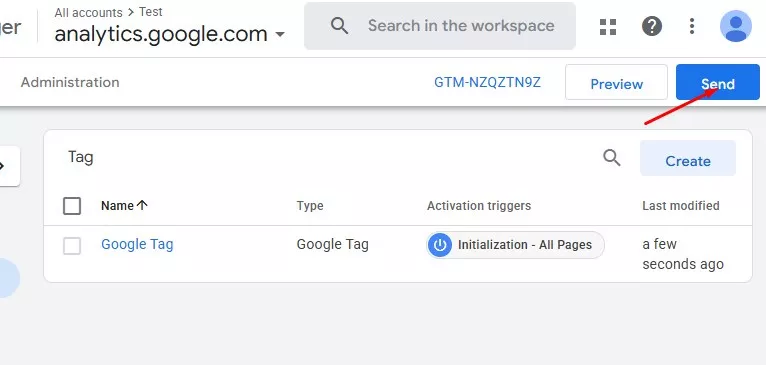This screenshot has height=365, width=766.
Task: Open the help question mark icon
Action: 652,26
